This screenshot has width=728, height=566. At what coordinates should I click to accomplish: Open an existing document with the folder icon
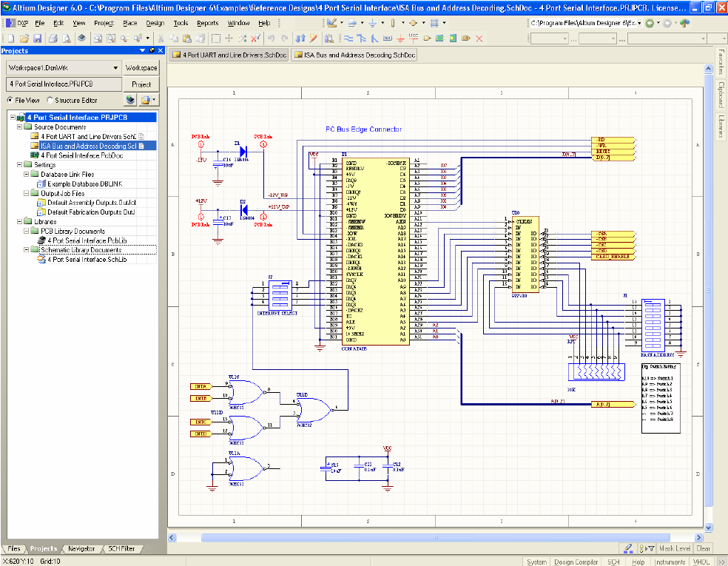[24, 38]
